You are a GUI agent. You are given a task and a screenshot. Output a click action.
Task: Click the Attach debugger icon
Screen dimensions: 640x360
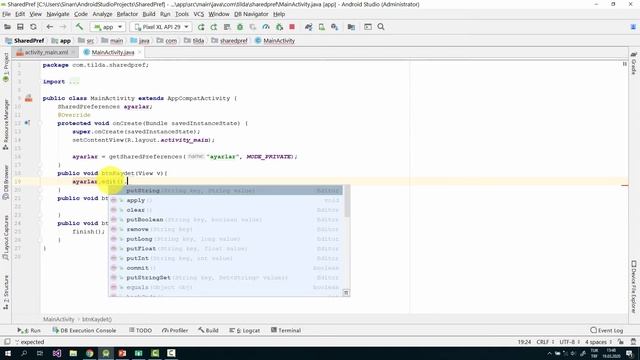pyautogui.click(x=279, y=27)
